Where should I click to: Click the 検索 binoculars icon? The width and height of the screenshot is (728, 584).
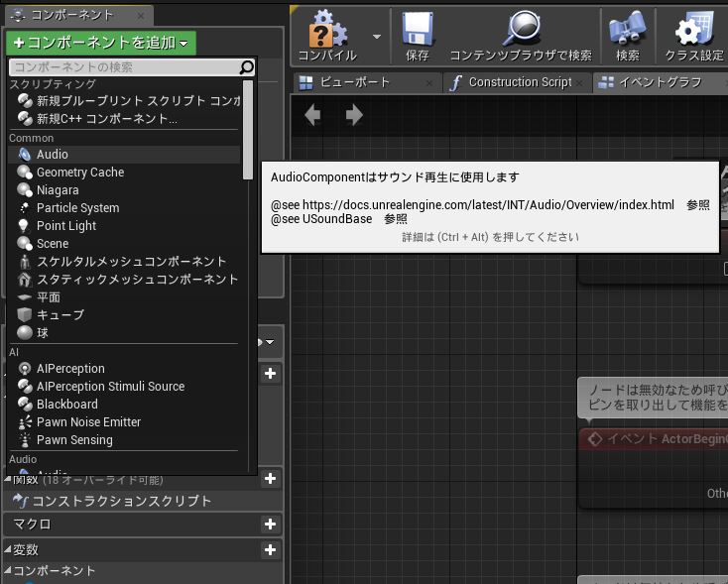[627, 29]
